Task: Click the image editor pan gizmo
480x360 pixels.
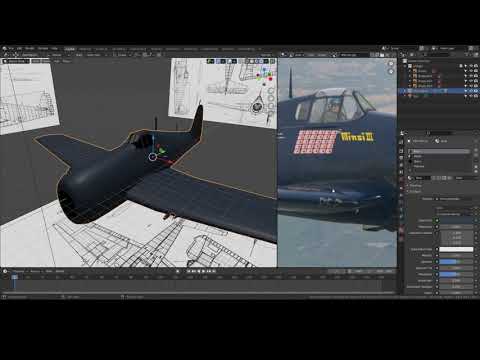Action: [x=391, y=71]
